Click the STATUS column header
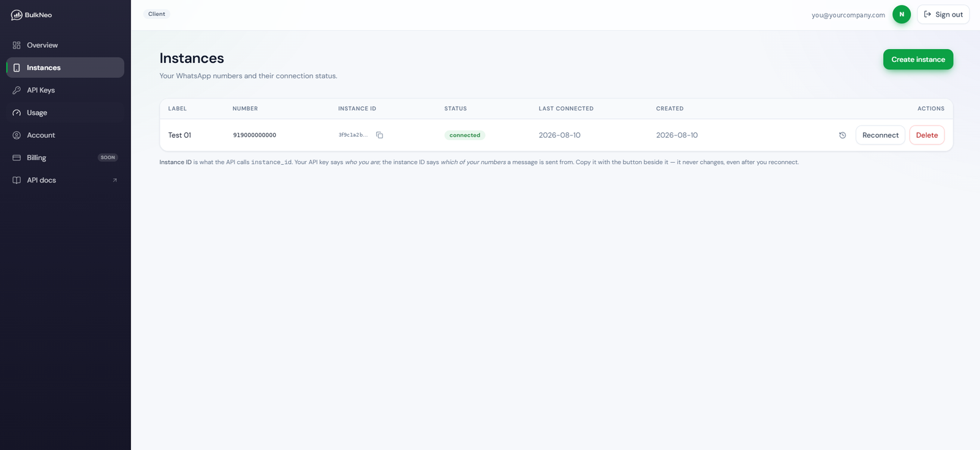Screen dimensions: 980x450 click(x=456, y=109)
